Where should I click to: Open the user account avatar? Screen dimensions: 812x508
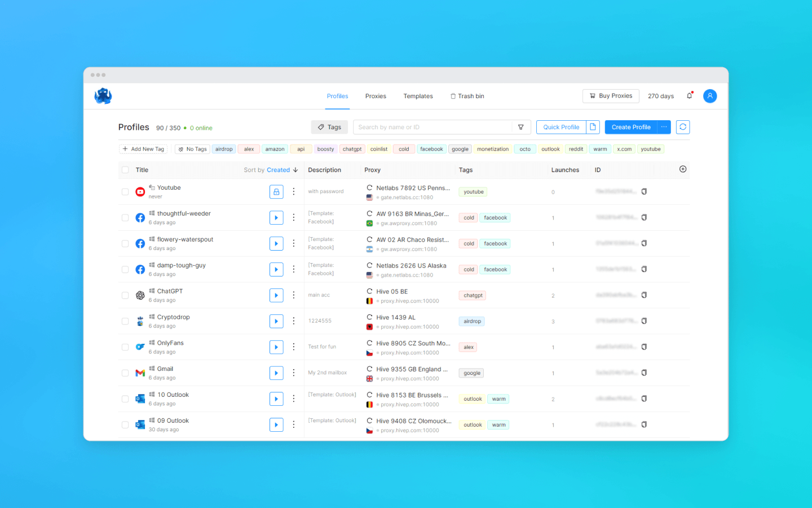tap(710, 96)
